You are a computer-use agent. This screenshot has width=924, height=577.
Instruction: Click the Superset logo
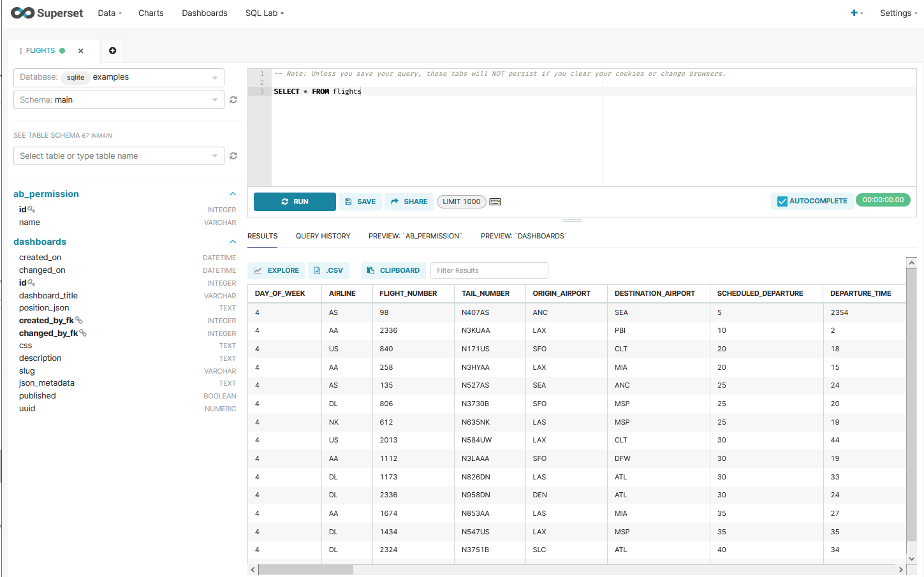pos(47,13)
